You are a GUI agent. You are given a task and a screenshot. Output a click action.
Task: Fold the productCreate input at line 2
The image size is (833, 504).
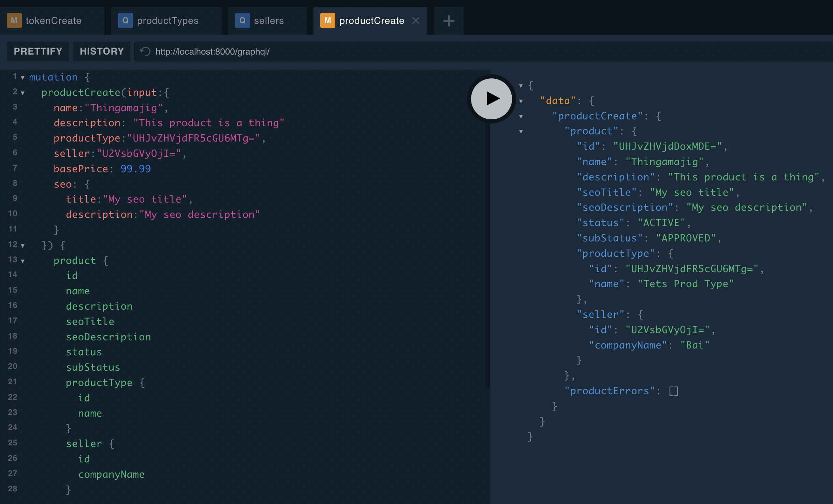(x=23, y=93)
